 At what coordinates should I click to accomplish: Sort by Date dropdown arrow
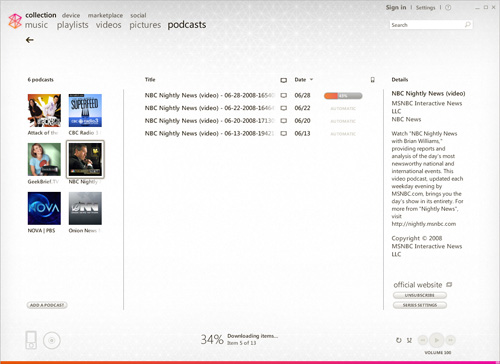[x=311, y=80]
